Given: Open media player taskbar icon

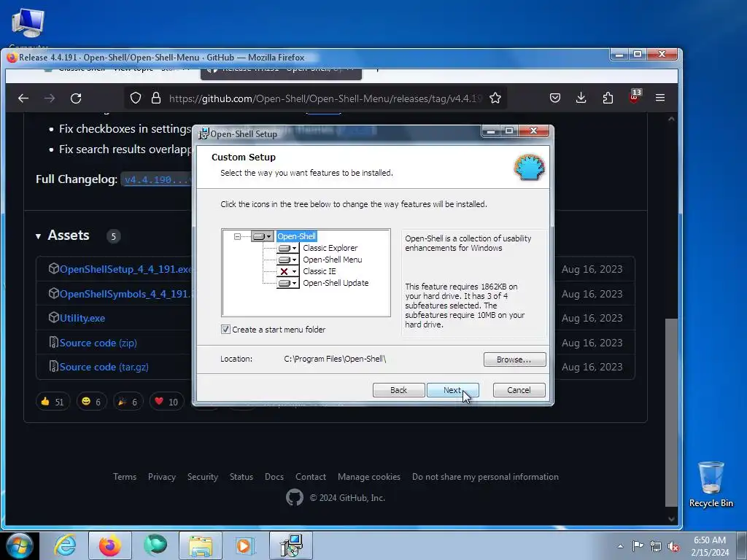Looking at the screenshot, I should 245,545.
